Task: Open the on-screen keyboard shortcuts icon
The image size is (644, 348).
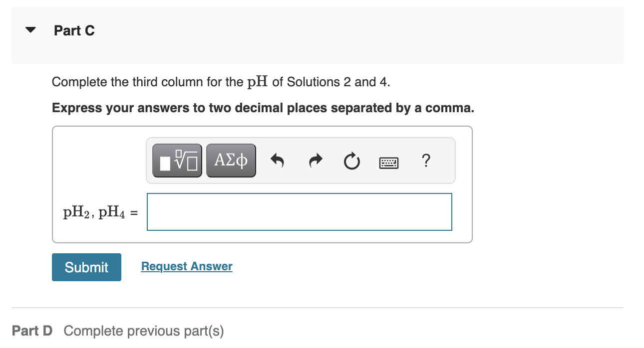Action: click(388, 162)
